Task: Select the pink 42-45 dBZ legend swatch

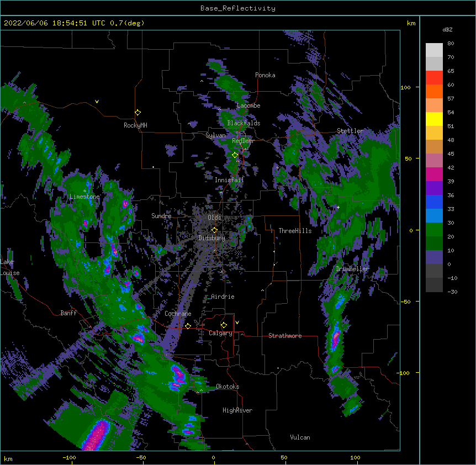Action: tap(434, 161)
